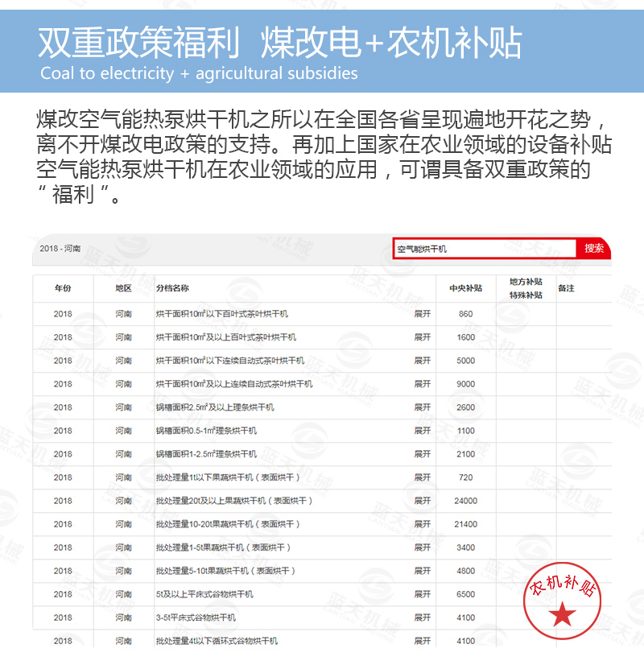Click the 2018 - 河南 breadcrumb label

(x=60, y=249)
